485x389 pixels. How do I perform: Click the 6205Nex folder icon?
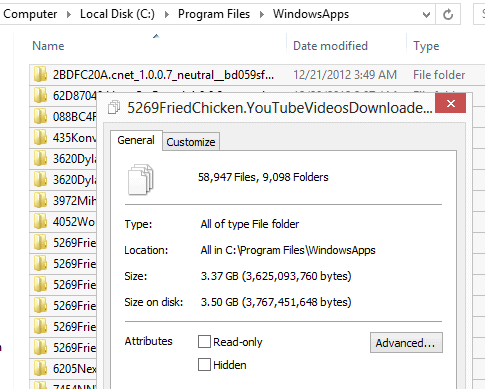click(x=40, y=368)
